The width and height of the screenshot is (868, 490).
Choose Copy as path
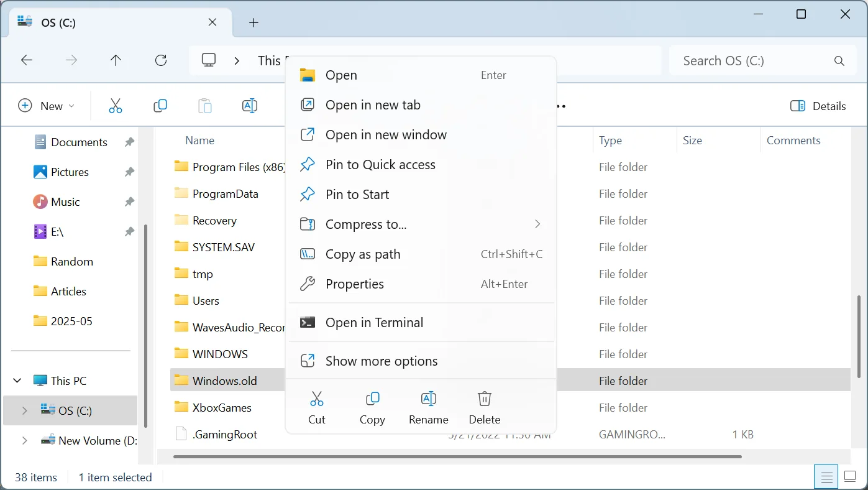(x=421, y=254)
